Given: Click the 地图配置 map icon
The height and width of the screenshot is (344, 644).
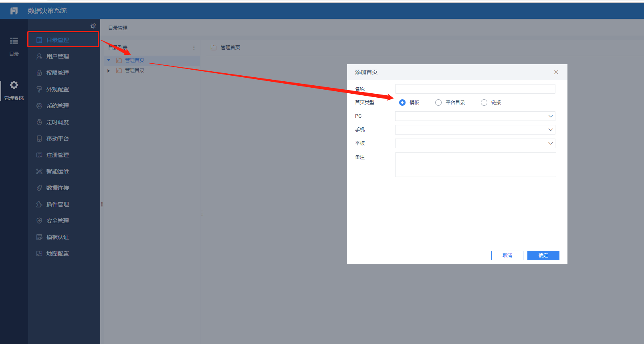Looking at the screenshot, I should [x=39, y=253].
